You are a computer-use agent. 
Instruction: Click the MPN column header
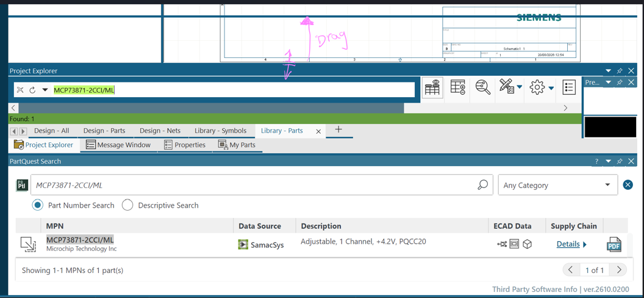(x=55, y=226)
